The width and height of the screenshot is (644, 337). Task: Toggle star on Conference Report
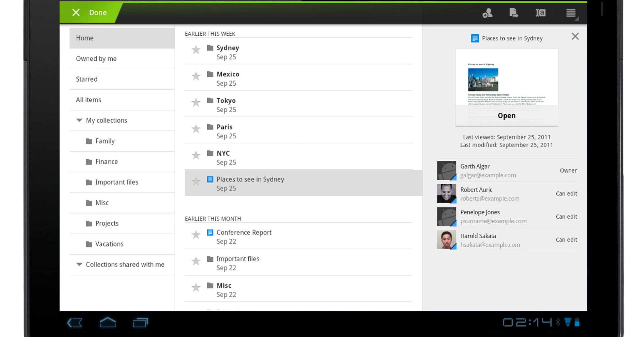pos(196,234)
